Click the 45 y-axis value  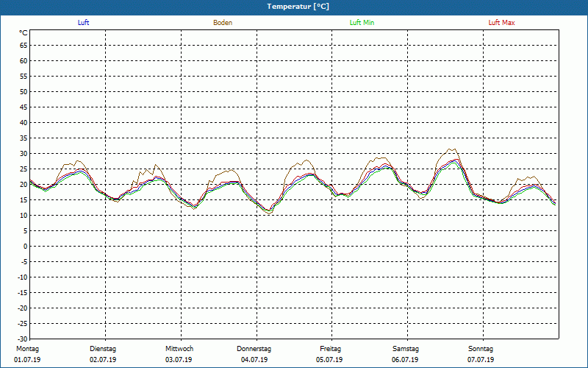[24, 107]
